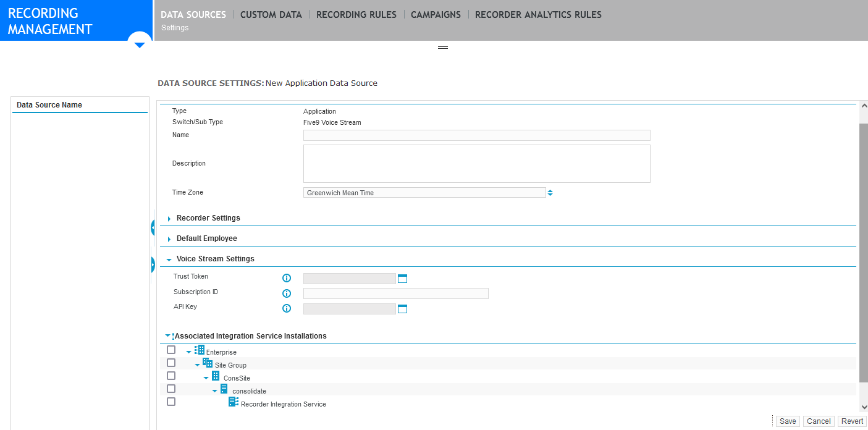
Task: Click the Recorder Integration Service server icon
Action: [233, 402]
